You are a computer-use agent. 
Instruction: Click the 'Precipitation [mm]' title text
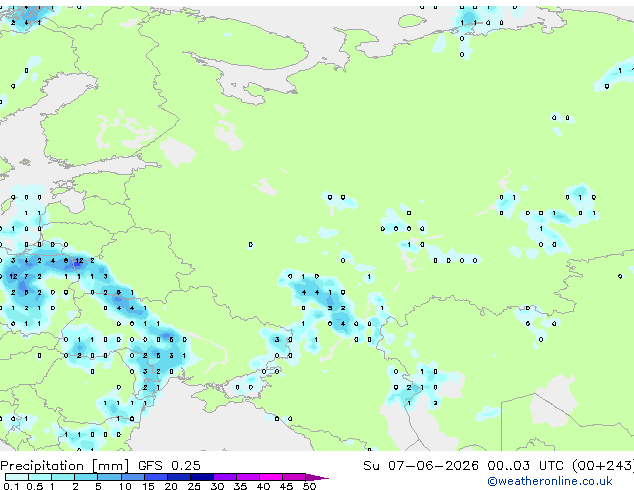(x=65, y=466)
